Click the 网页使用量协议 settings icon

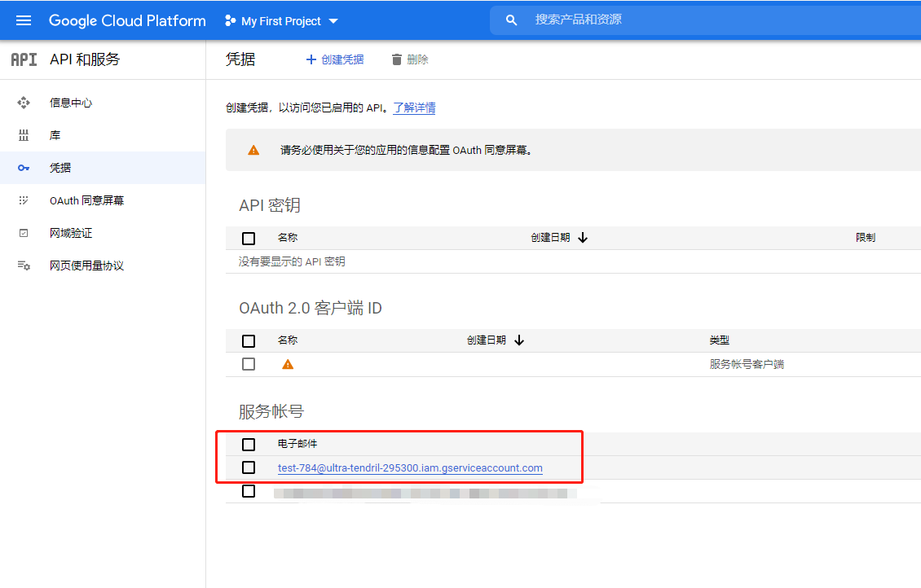(x=24, y=265)
